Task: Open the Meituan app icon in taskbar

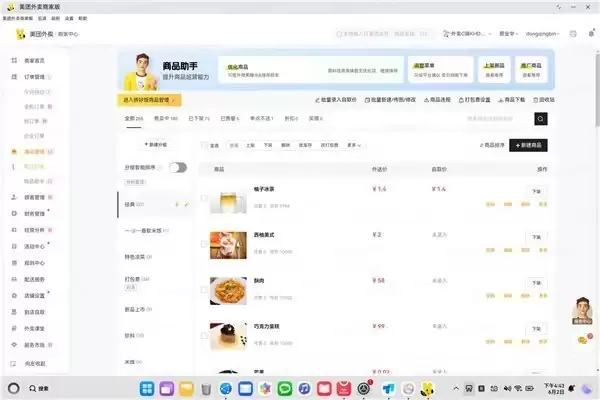Action: [x=427, y=389]
